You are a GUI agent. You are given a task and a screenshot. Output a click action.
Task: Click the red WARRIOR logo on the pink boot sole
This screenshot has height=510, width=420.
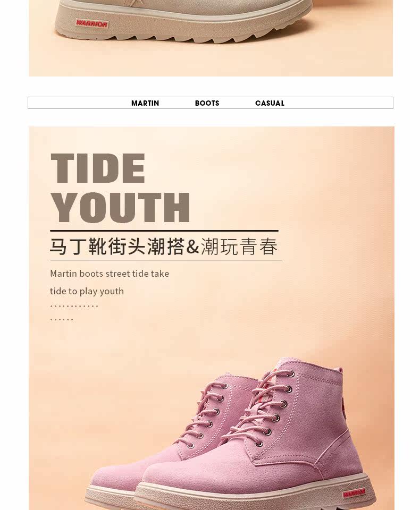(354, 494)
